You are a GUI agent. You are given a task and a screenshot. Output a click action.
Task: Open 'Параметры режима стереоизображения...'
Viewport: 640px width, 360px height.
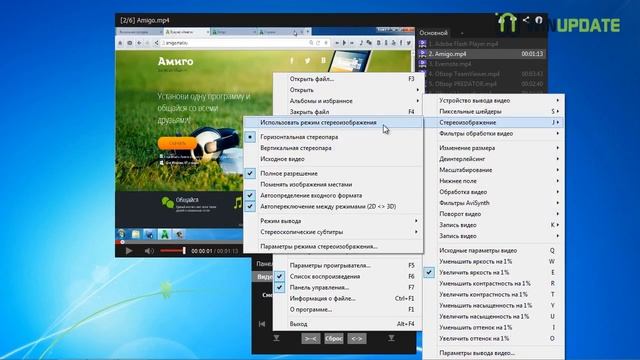coord(333,247)
